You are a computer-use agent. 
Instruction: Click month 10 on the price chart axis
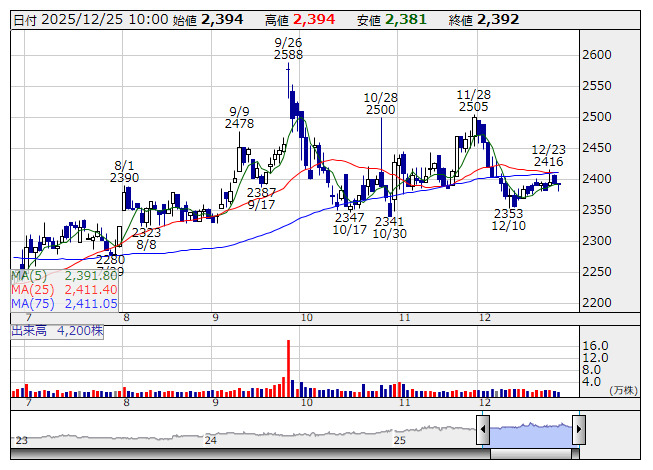[x=307, y=318]
